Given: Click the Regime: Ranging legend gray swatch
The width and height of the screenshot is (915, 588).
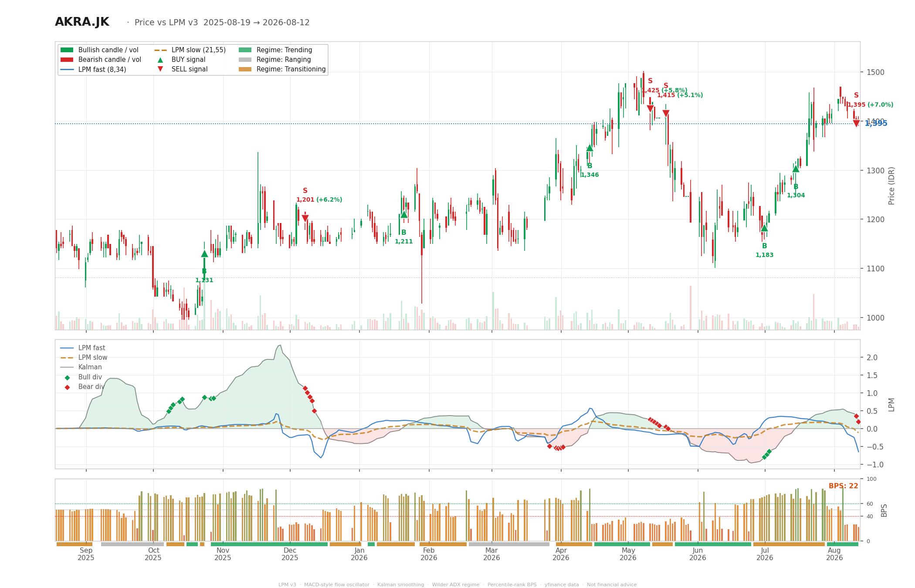Looking at the screenshot, I should (245, 60).
